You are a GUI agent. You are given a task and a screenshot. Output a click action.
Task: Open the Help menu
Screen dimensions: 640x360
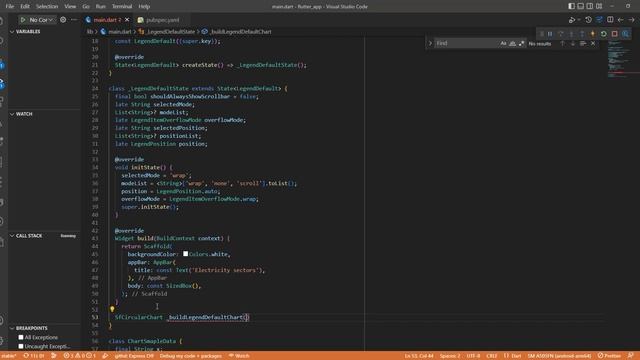tap(144, 7)
